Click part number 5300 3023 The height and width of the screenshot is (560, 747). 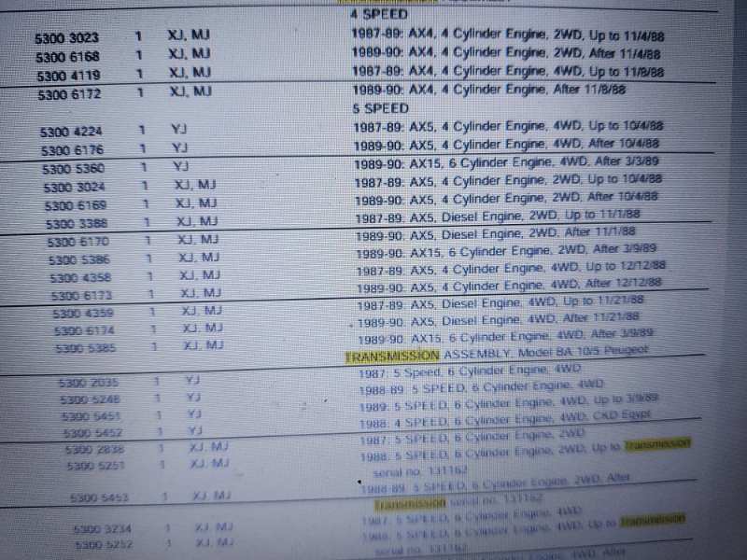point(66,38)
